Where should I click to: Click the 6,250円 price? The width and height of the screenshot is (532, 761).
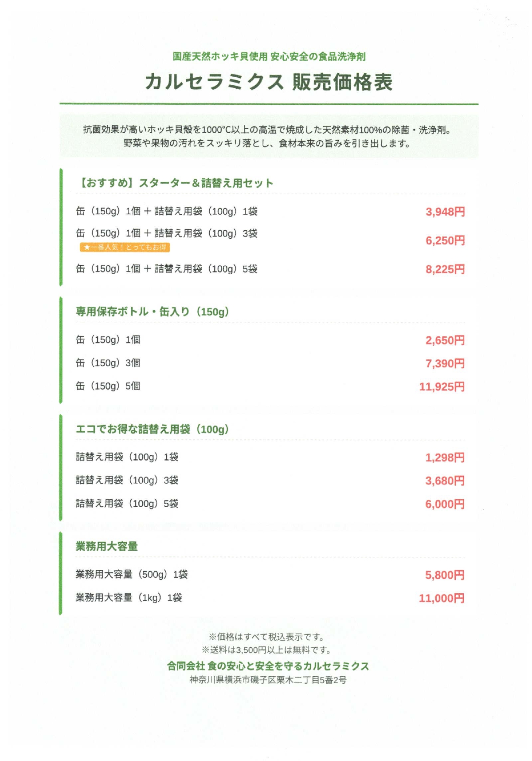pos(445,241)
